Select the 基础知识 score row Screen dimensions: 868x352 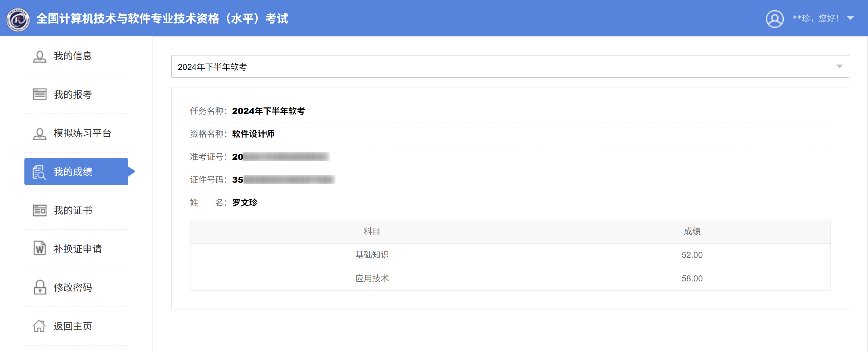(x=510, y=255)
